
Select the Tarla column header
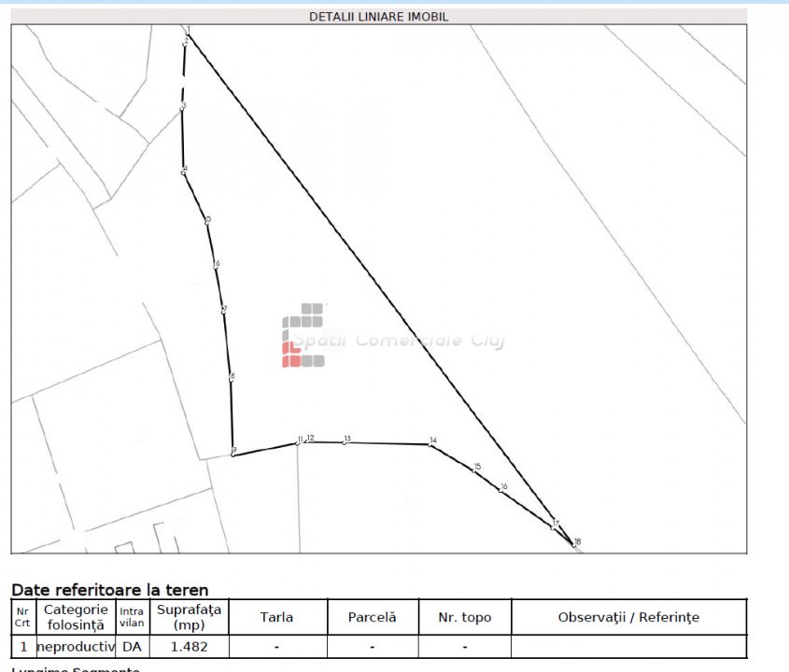(275, 617)
